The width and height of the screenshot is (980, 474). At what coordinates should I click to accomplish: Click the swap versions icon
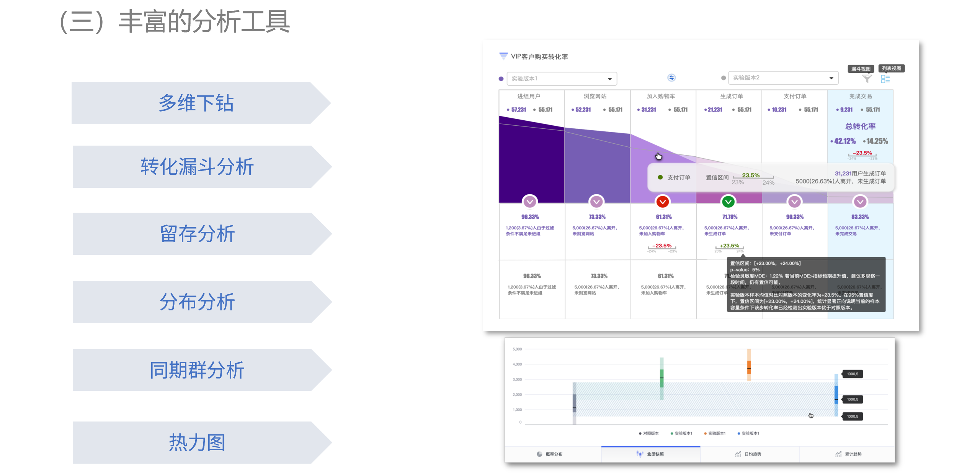point(671,78)
